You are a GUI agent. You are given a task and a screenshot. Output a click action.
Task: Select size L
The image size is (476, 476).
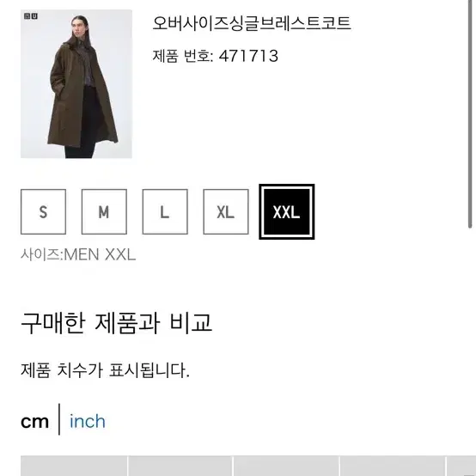165,211
